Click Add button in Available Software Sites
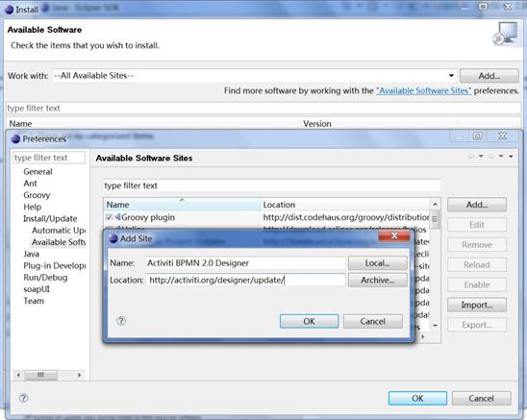527x420 pixels. 477,205
